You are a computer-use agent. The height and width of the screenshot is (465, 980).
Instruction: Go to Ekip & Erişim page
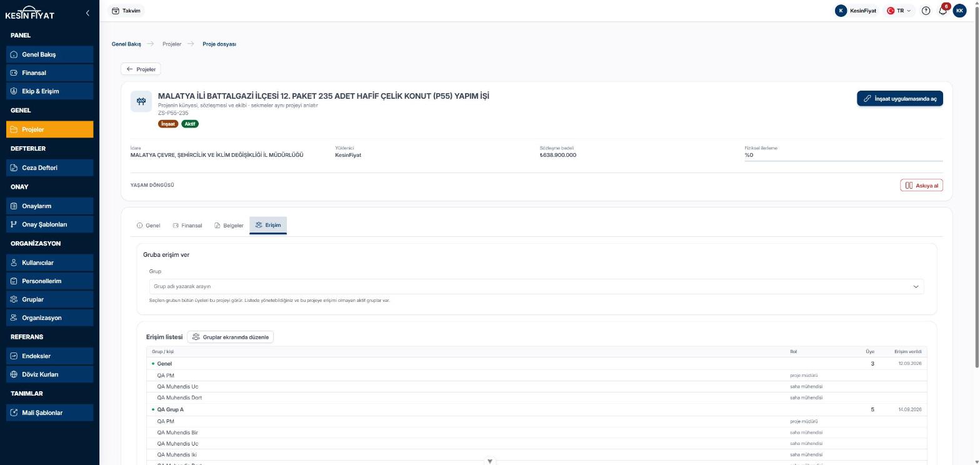pyautogui.click(x=50, y=91)
